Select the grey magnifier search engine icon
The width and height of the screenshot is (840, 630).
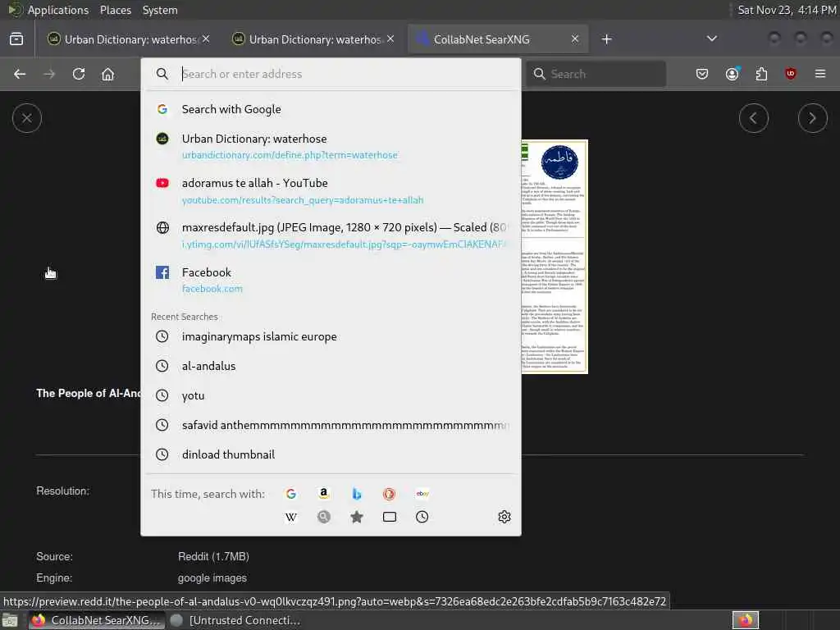point(323,517)
